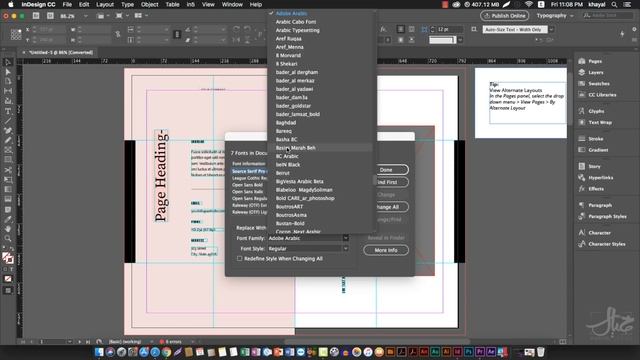Open Effects panel icon
Screen dimensions: 640x360
[x=582, y=189]
